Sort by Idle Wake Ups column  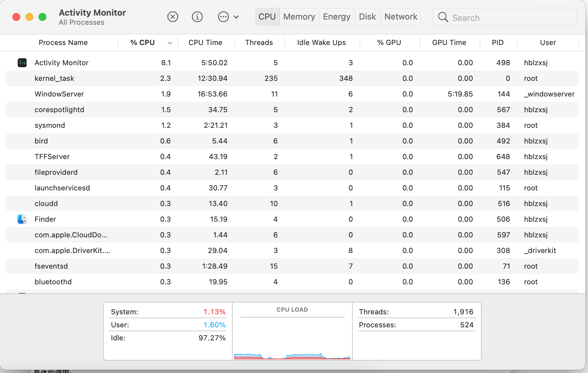(x=321, y=42)
